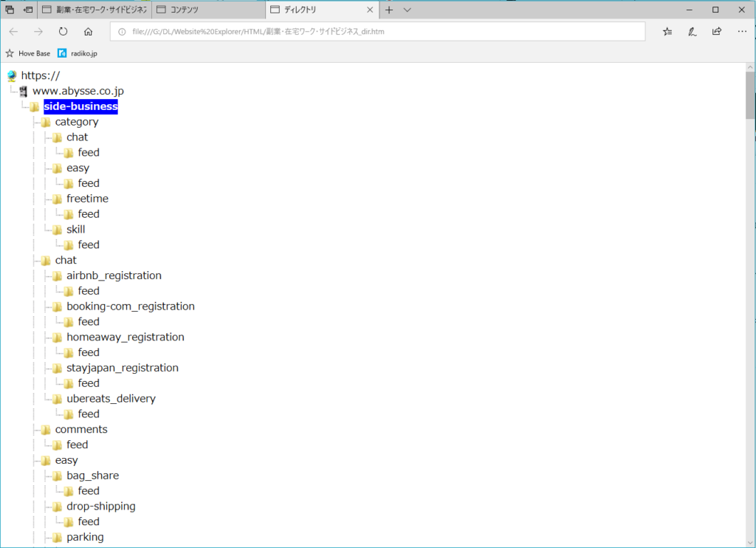Image resolution: width=756 pixels, height=548 pixels.
Task: Select the booking-com_registration folder
Action: pos(131,306)
